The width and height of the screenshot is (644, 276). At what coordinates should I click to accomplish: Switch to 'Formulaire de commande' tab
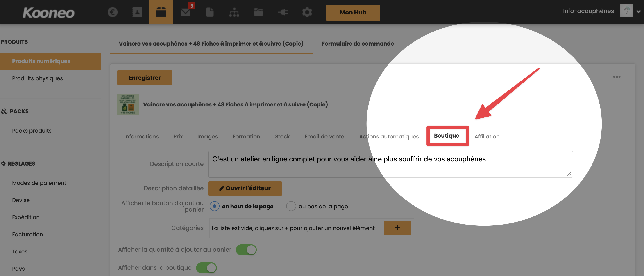point(358,44)
